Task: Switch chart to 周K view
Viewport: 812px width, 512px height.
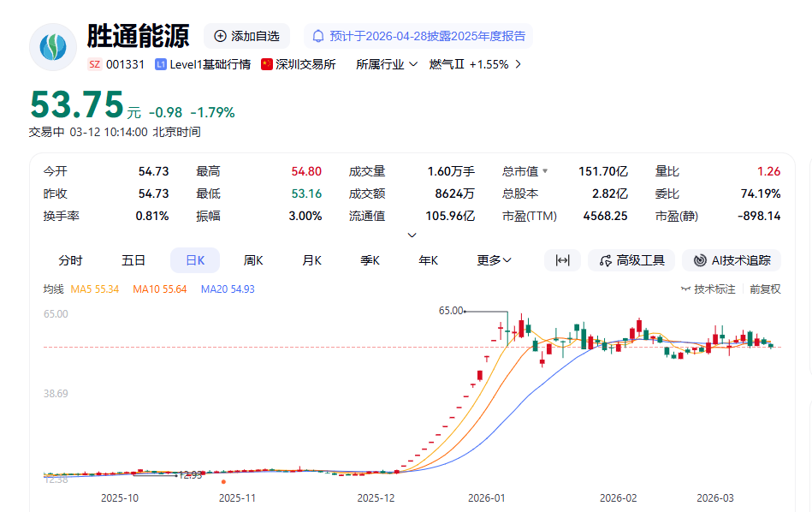Action: pyautogui.click(x=252, y=260)
